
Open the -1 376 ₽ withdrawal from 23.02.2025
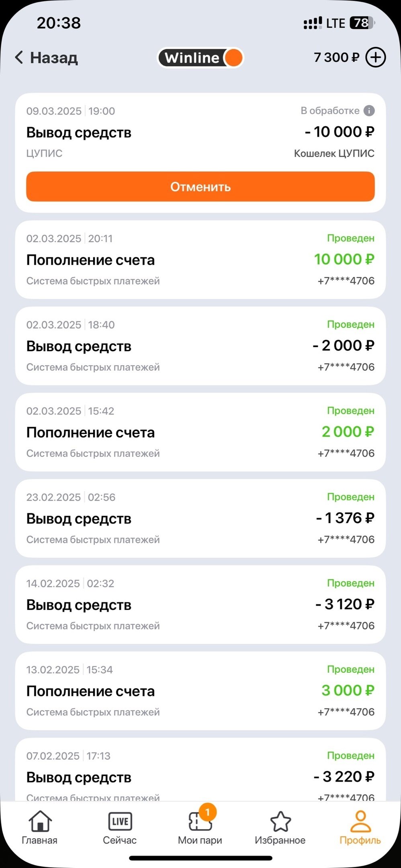coord(200,518)
